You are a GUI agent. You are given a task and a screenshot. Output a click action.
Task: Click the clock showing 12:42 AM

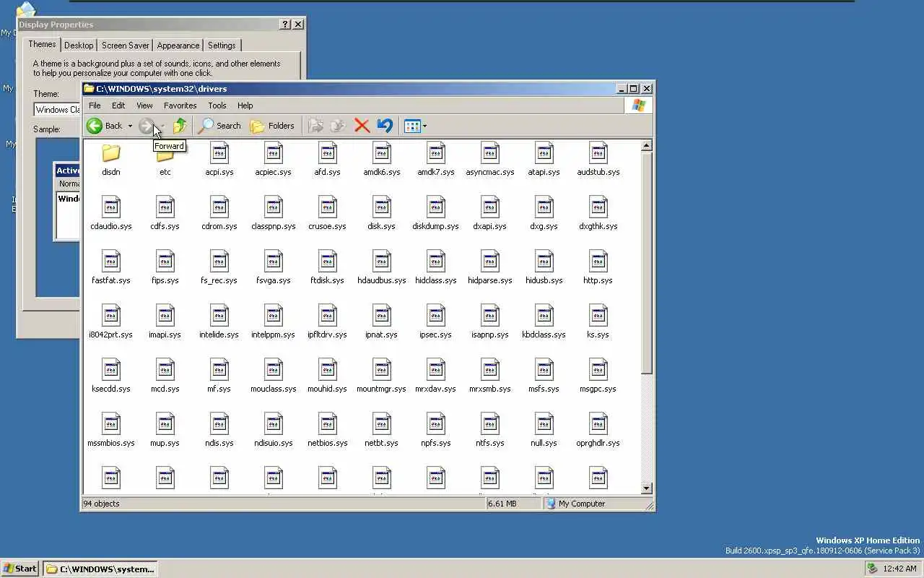tap(899, 569)
